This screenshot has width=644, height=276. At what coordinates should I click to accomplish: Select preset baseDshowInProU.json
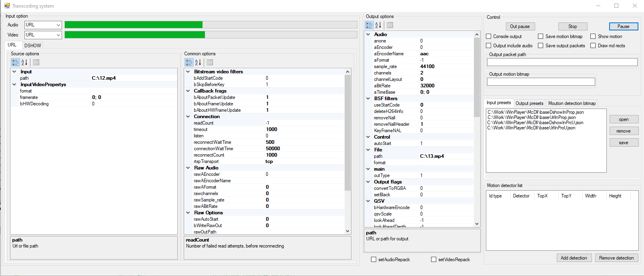(x=535, y=123)
